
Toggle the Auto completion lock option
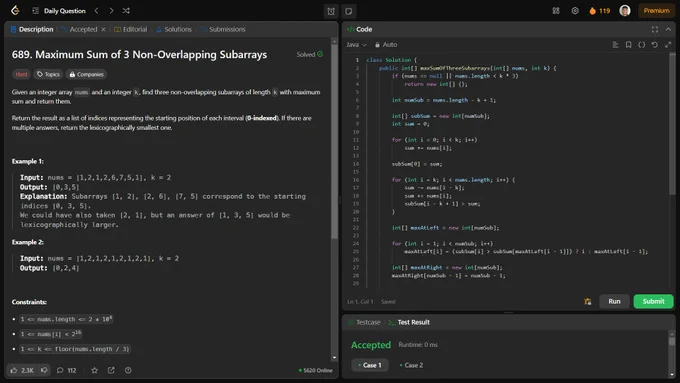click(x=386, y=45)
